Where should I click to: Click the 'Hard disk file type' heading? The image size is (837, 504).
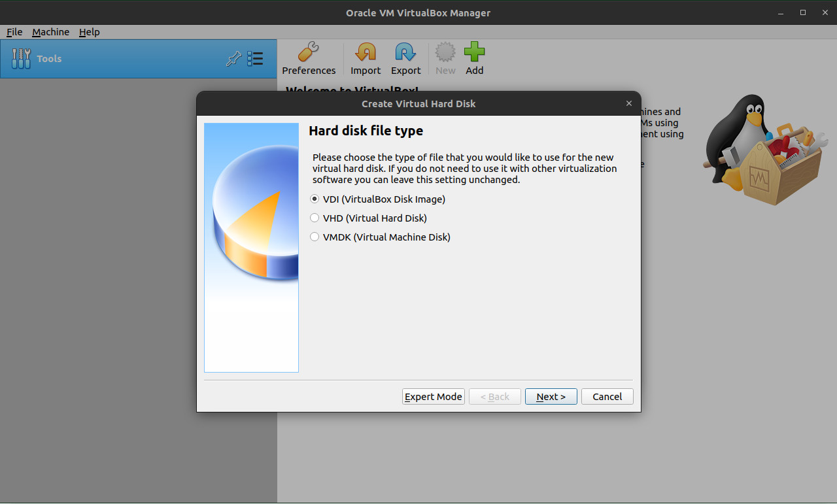366,131
